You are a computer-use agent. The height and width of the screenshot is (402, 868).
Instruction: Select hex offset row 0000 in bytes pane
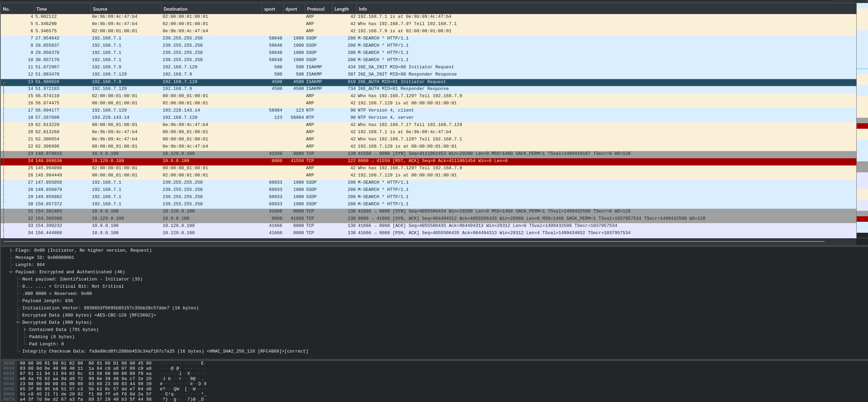(9, 363)
